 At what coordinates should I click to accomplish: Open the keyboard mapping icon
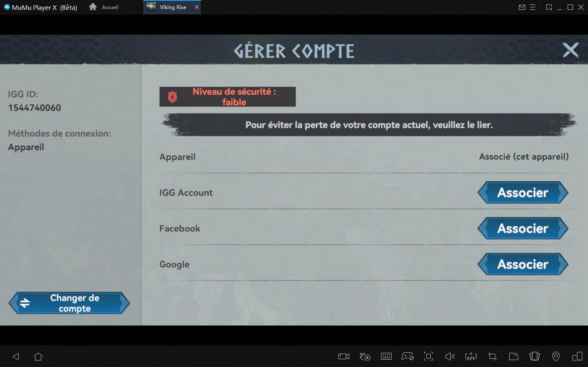386,356
